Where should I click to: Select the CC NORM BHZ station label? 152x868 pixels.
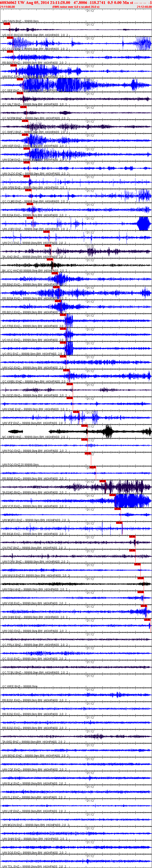[x=35, y=118]
